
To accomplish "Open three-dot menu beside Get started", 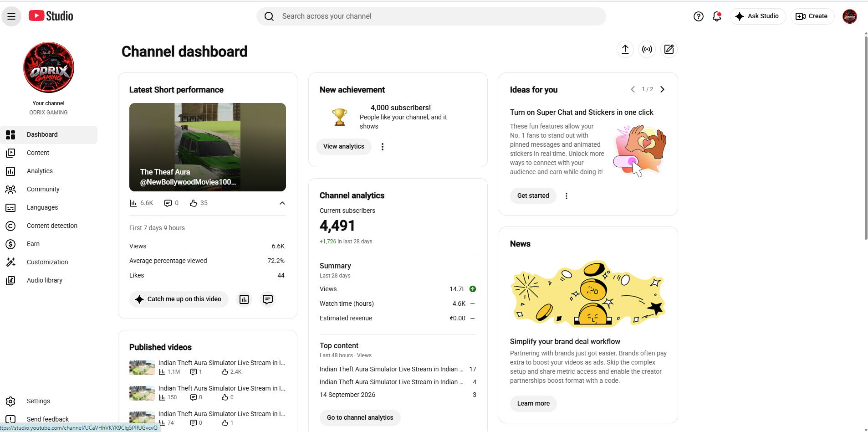I will tap(567, 196).
